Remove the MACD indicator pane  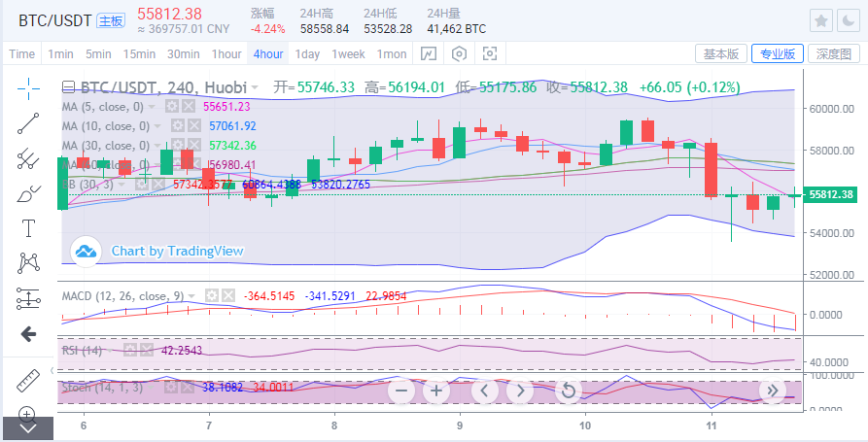click(x=228, y=296)
